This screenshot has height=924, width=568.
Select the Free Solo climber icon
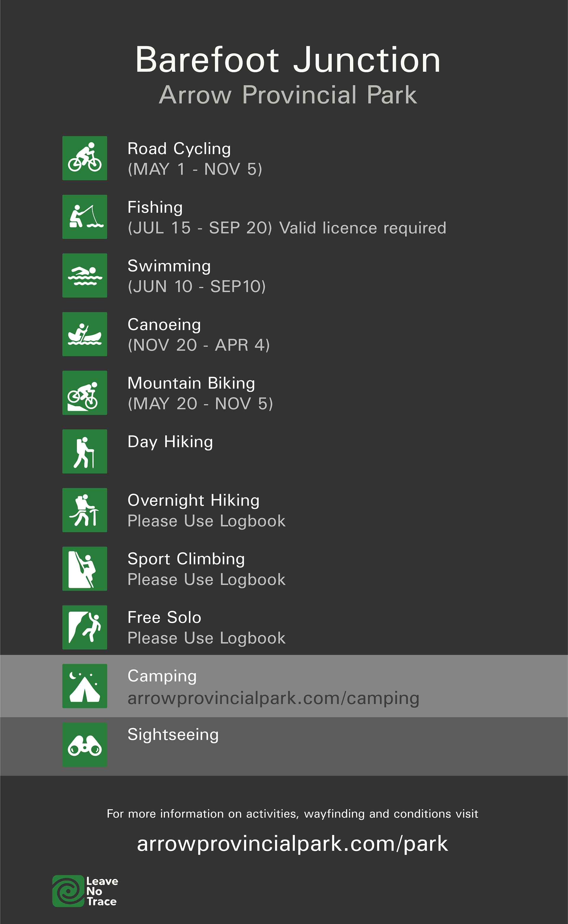(x=85, y=627)
